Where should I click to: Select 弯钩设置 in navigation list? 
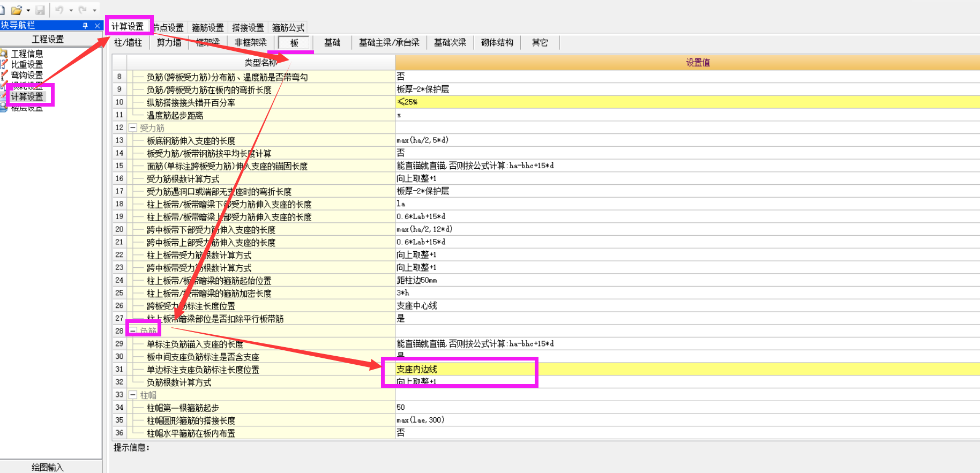tap(27, 75)
